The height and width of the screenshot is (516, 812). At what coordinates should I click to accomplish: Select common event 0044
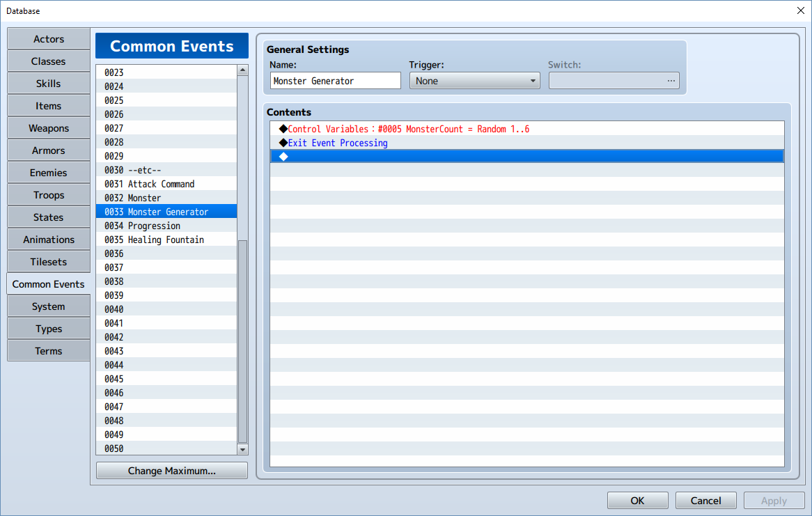click(x=166, y=365)
